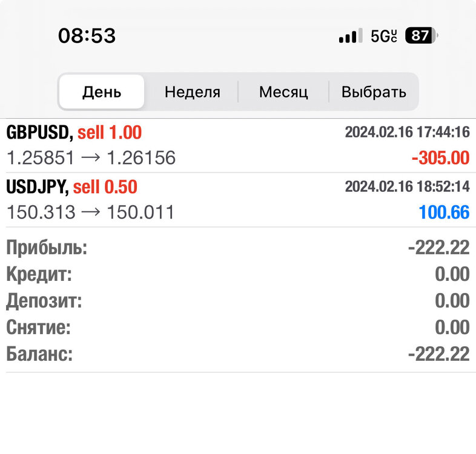Switch to the Месяц tab

click(283, 91)
